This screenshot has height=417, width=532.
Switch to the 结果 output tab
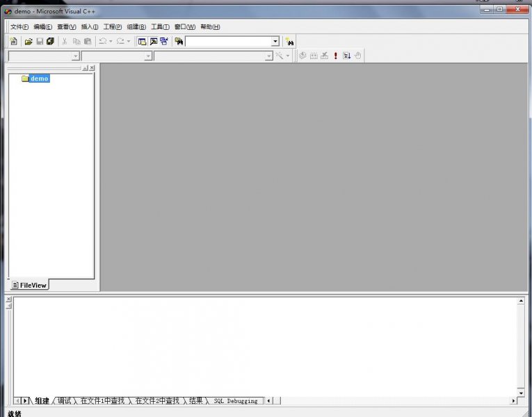pyautogui.click(x=196, y=401)
